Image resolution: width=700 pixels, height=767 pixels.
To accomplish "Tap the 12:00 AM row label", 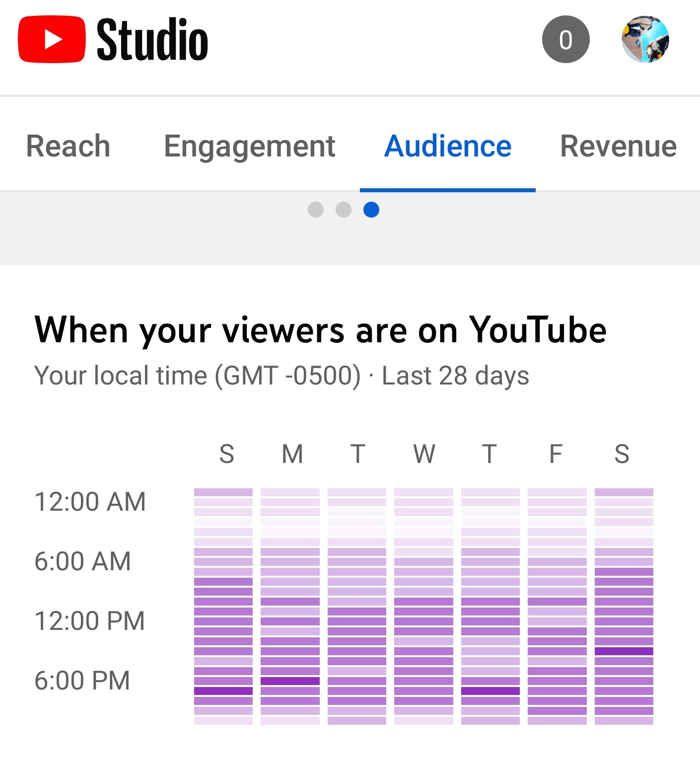I will (x=90, y=502).
